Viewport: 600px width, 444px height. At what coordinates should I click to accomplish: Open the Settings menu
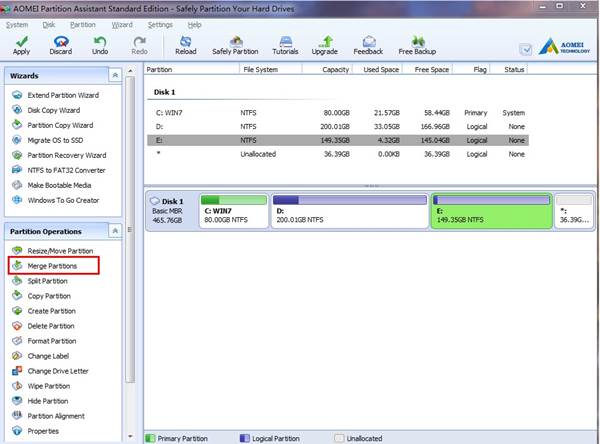160,24
